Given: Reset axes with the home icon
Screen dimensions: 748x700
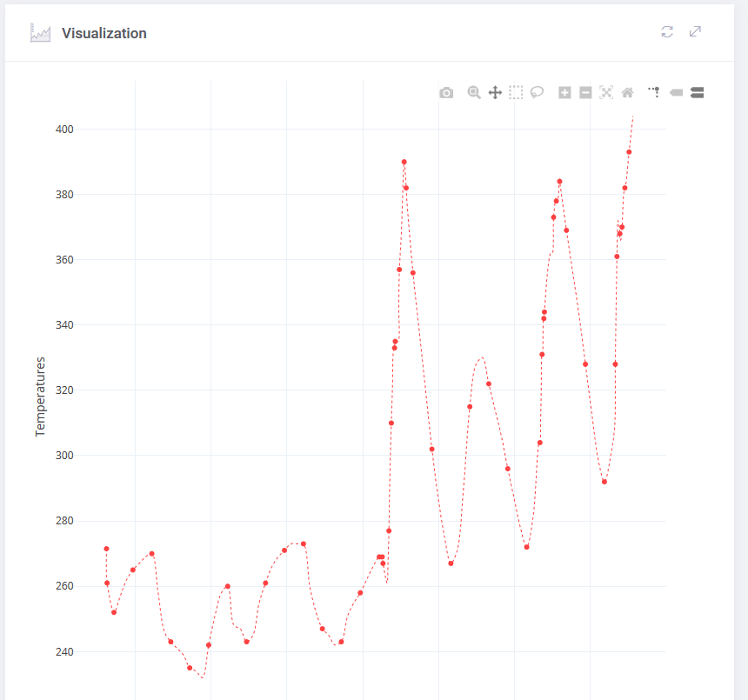Looking at the screenshot, I should [627, 92].
